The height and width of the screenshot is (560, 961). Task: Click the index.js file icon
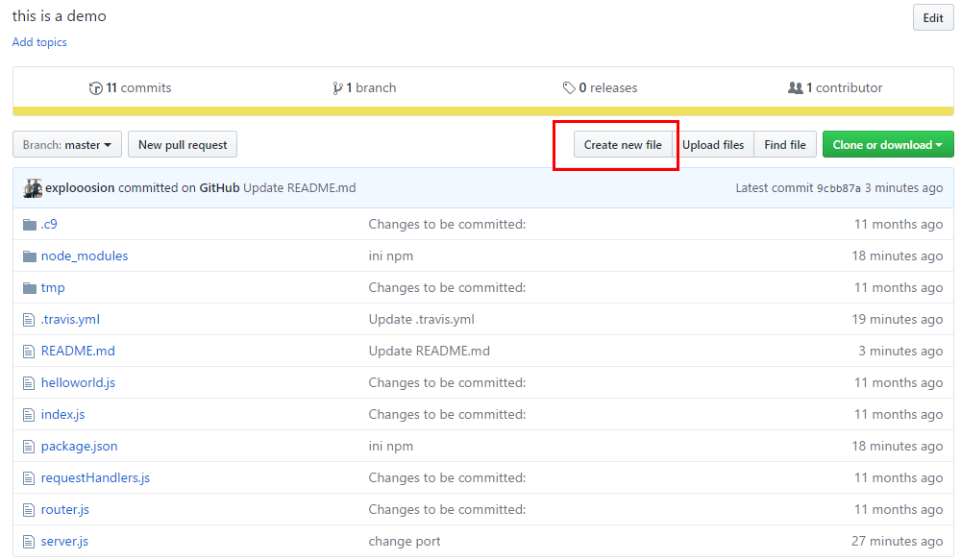(28, 415)
